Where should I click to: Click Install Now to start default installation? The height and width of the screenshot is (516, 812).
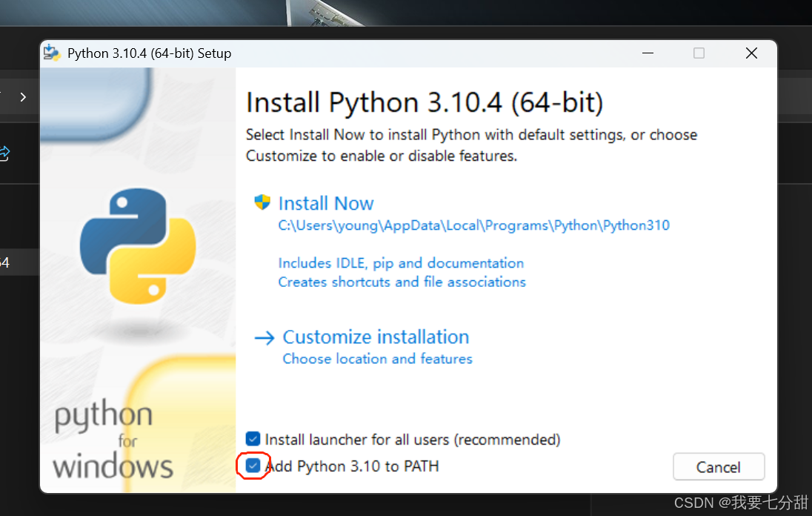326,203
